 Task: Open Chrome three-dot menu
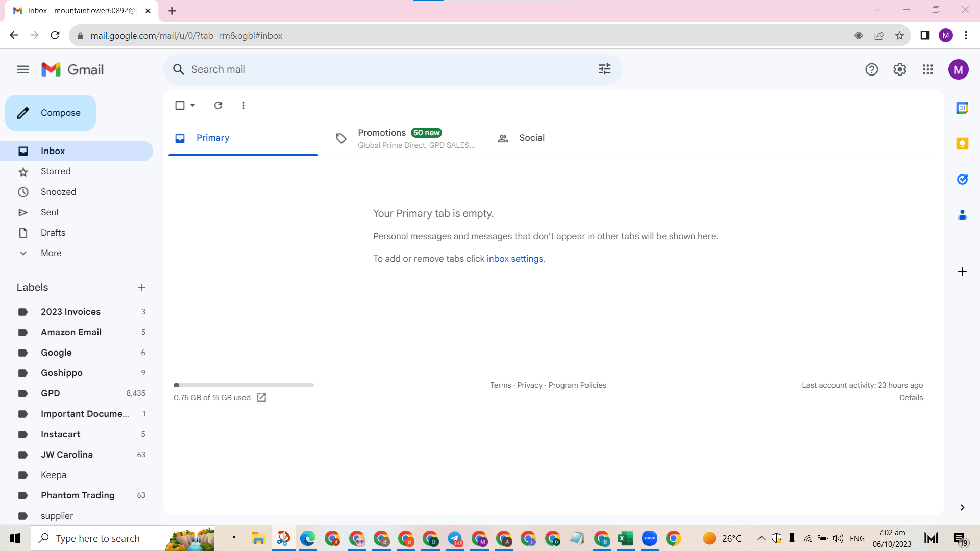(966, 35)
